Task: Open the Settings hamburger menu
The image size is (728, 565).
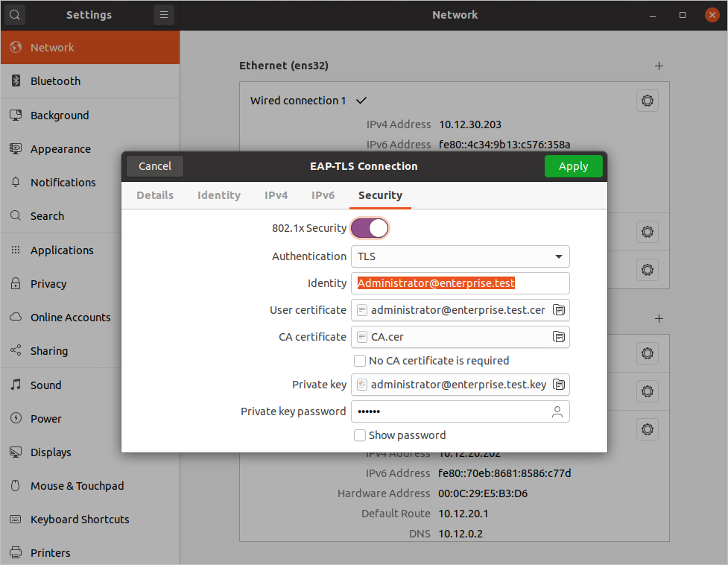Action: (164, 14)
